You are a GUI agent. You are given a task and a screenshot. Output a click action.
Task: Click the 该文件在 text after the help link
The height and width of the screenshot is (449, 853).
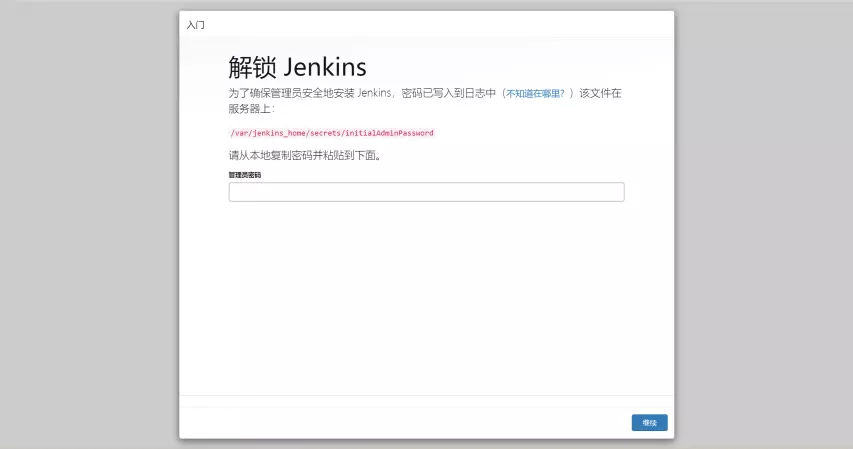(x=600, y=93)
